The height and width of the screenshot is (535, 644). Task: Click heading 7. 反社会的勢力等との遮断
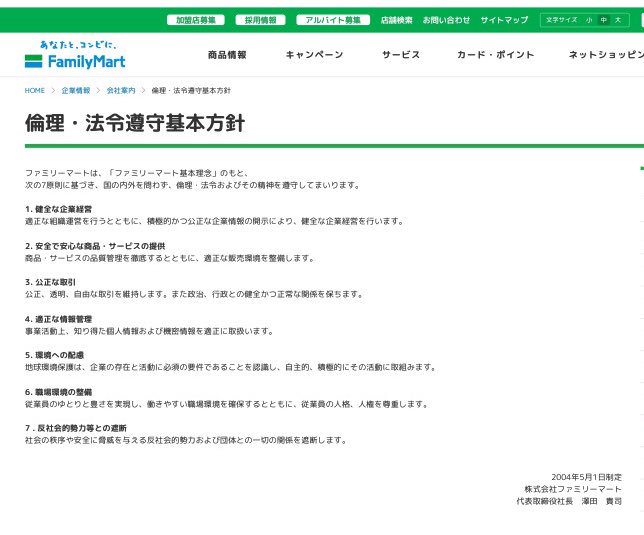[76, 428]
